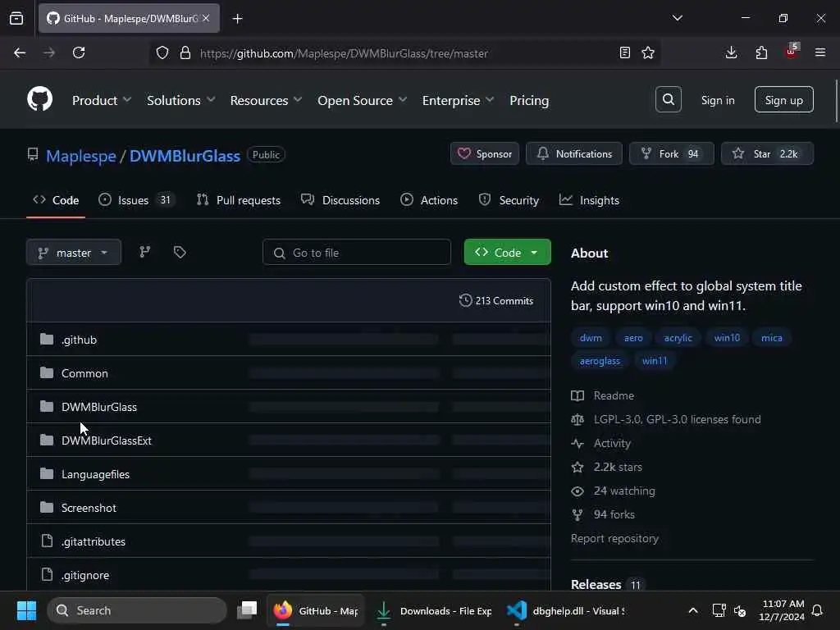Switch to the Pull requests tab

tap(239, 200)
